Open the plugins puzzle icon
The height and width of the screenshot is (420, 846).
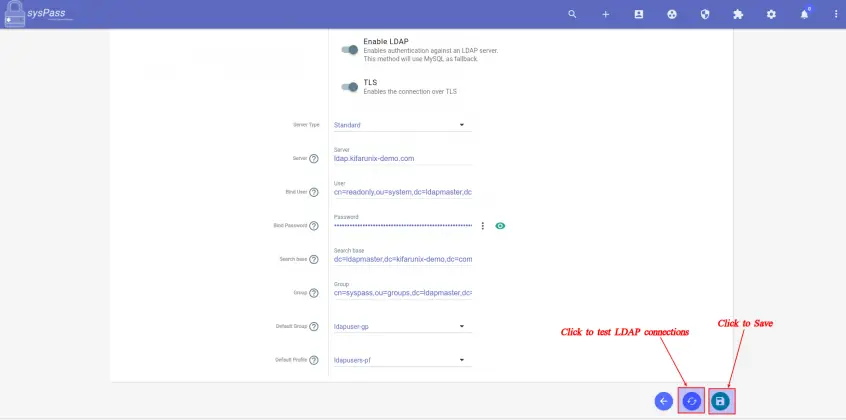point(738,15)
